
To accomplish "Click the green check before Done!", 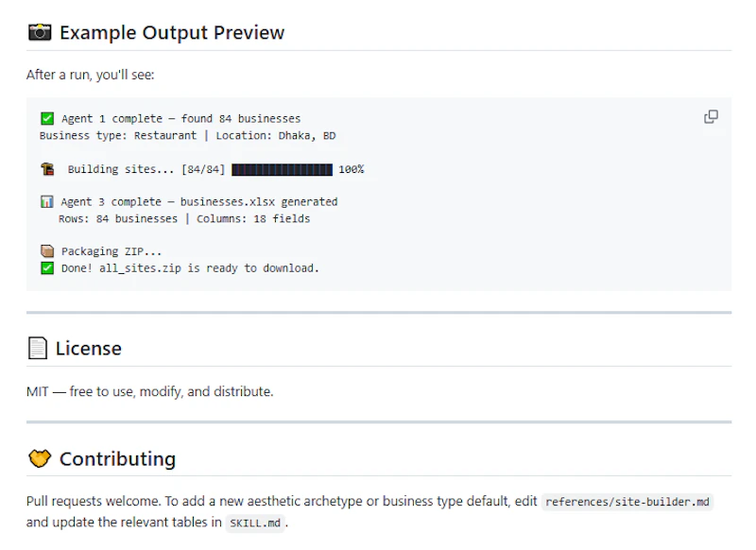I will [47, 268].
